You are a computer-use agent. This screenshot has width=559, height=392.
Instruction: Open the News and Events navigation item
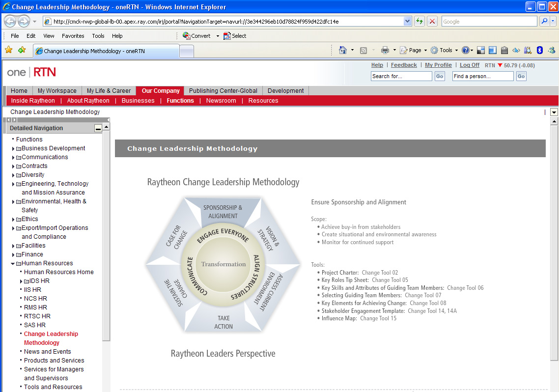[x=48, y=351]
